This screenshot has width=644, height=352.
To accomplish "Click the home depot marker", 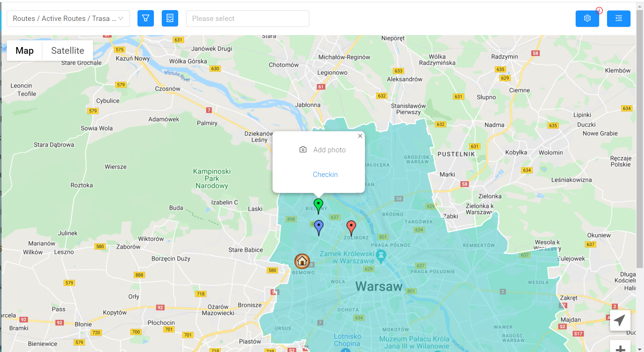I will (302, 261).
